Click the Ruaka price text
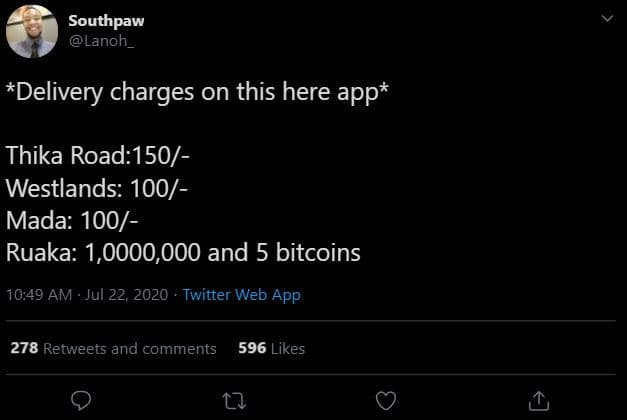 click(183, 253)
